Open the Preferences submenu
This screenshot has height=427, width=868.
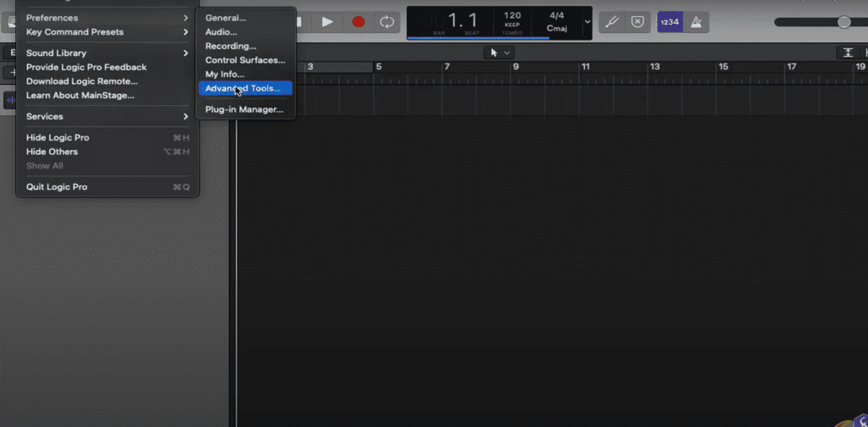pos(108,18)
